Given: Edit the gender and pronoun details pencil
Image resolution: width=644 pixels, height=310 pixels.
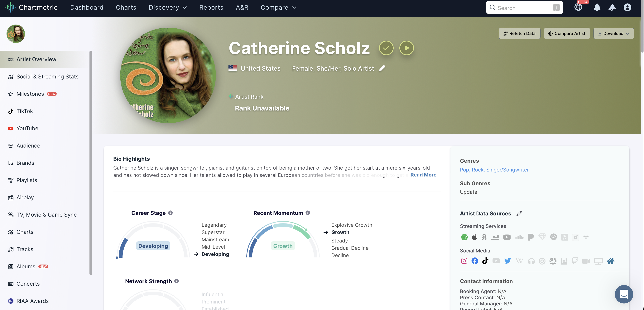Looking at the screenshot, I should click(382, 68).
